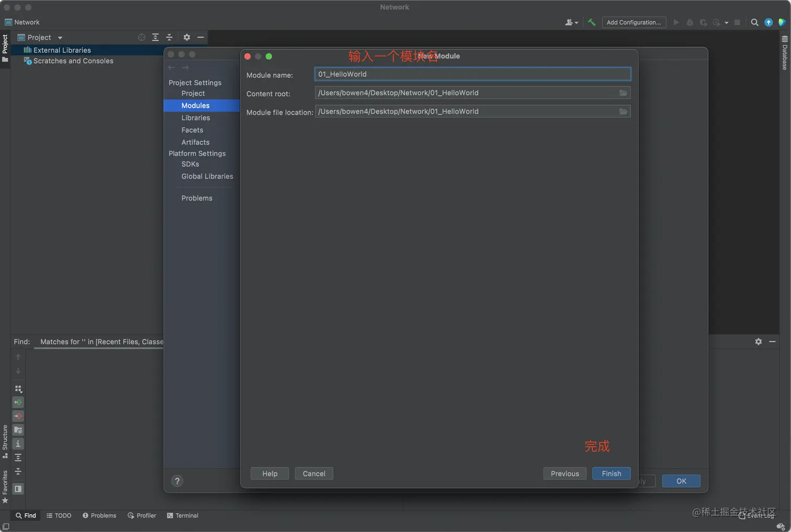Click back arrow in Project Structure window
This screenshot has height=532, width=791.
click(172, 67)
